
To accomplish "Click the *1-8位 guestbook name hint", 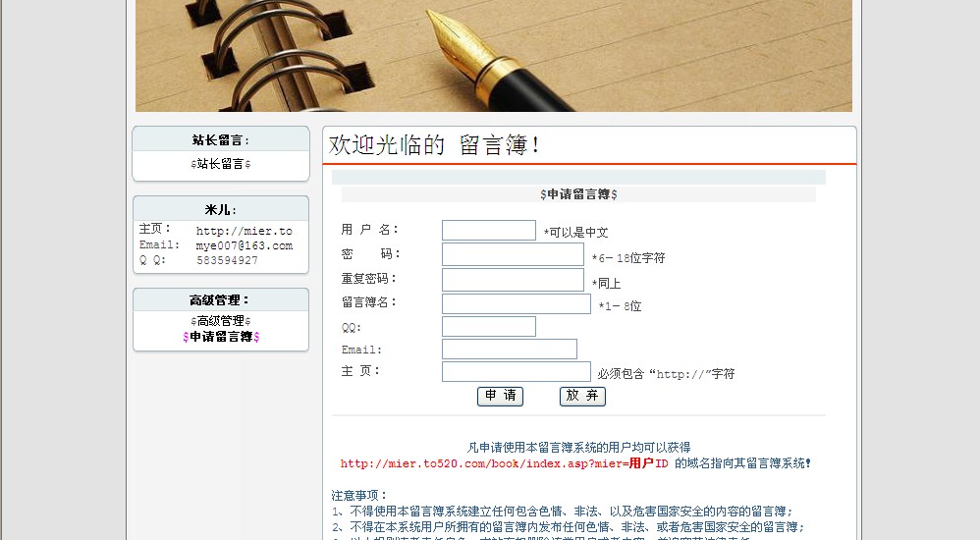I will click(x=620, y=306).
